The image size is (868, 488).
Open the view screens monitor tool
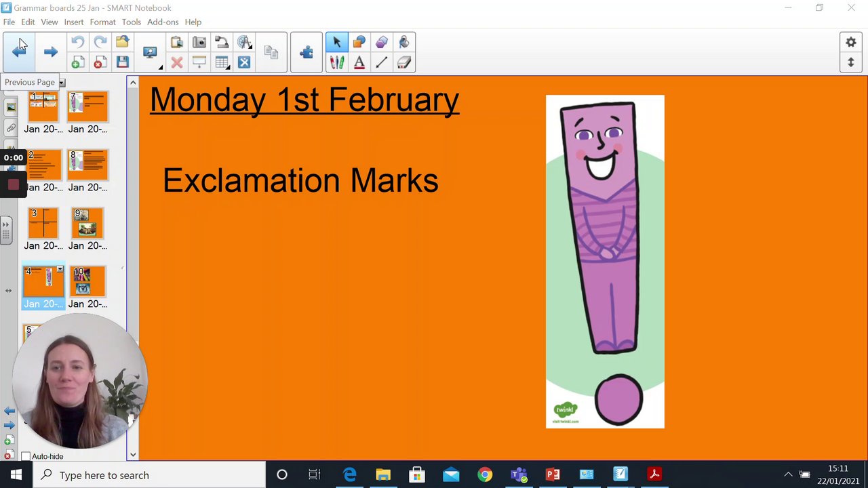tap(150, 52)
